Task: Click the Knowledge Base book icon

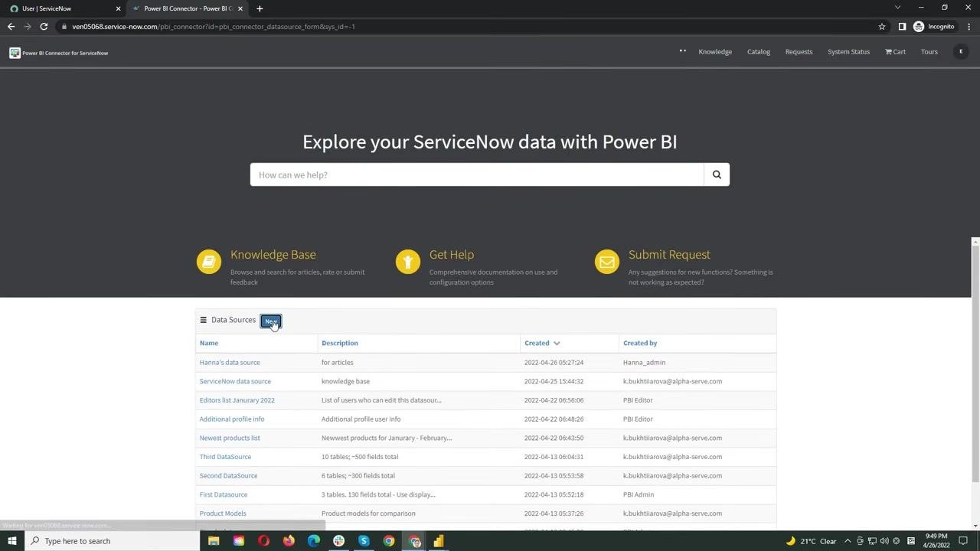Action: click(x=208, y=262)
